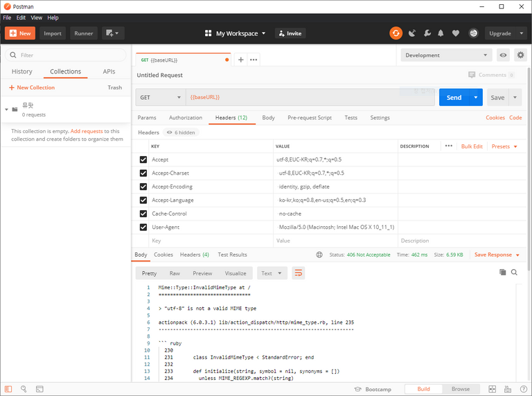Switch to Browse mode
This screenshot has width=532, height=396.
tap(461, 389)
